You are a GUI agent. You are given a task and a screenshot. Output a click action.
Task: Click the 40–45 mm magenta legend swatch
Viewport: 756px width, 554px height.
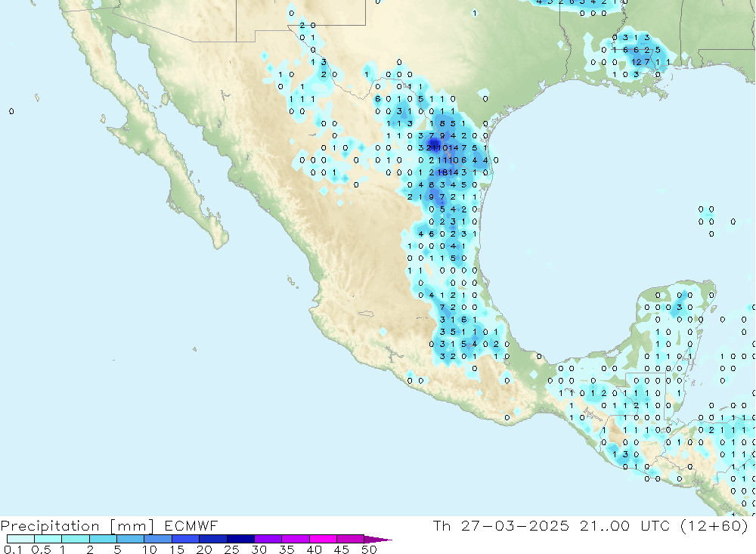(323, 539)
